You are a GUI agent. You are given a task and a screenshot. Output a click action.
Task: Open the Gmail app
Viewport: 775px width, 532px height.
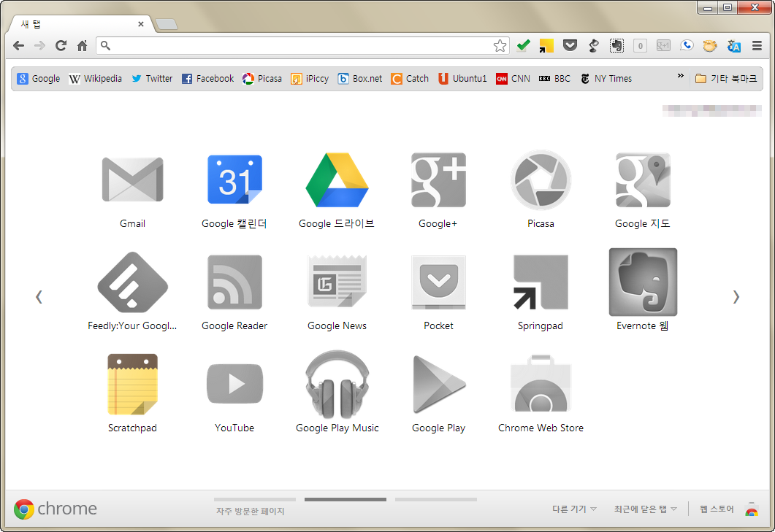(x=132, y=180)
